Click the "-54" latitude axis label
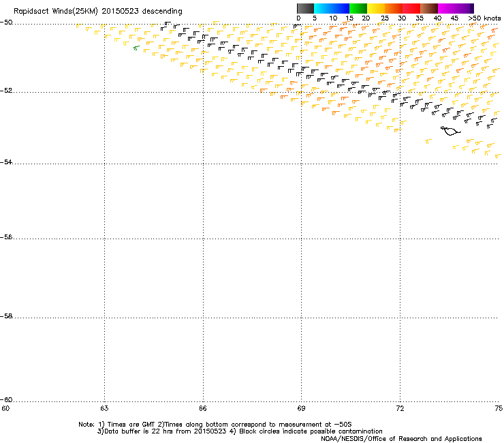 pyautogui.click(x=6, y=162)
